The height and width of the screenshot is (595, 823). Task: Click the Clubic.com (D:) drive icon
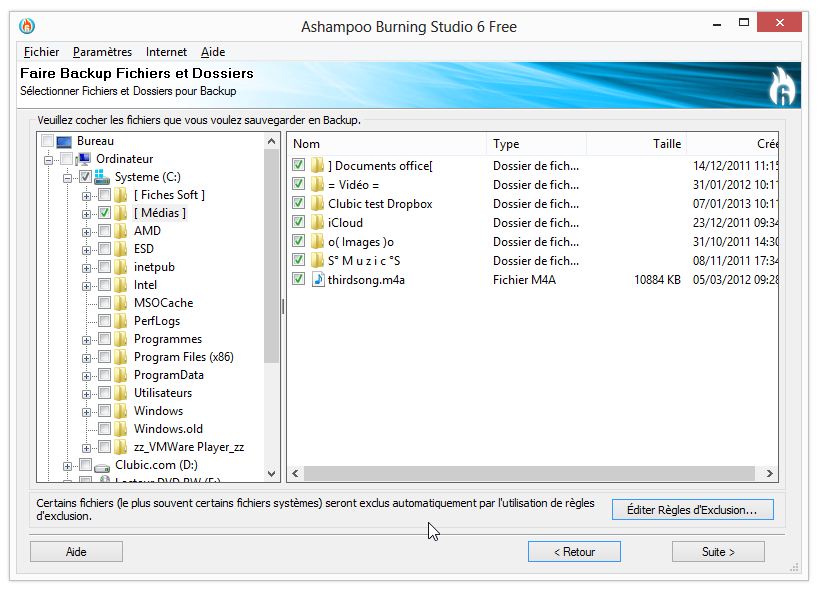click(102, 466)
